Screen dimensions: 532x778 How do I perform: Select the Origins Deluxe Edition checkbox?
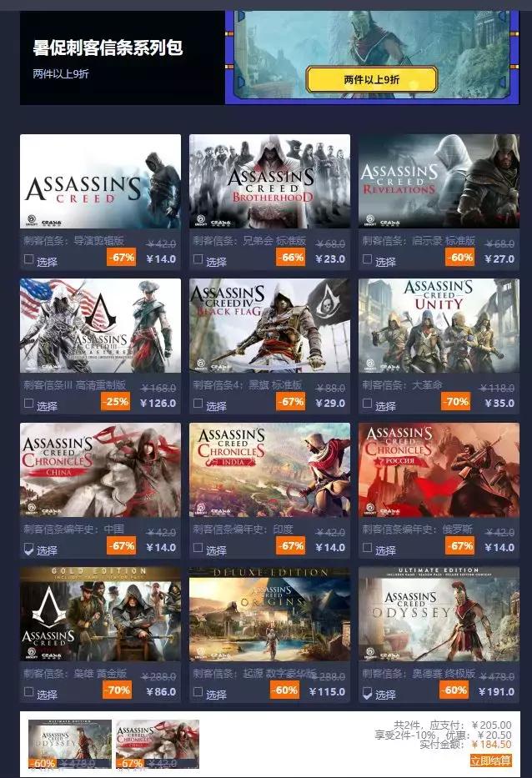coord(198,691)
